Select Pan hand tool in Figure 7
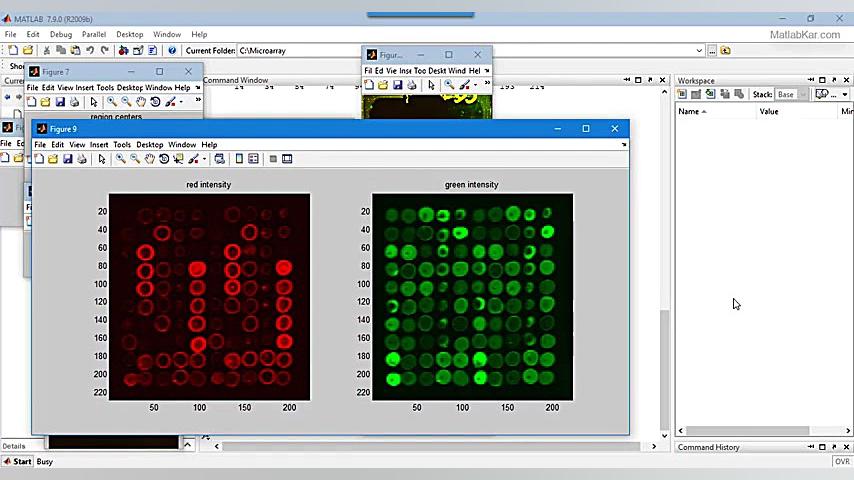Image resolution: width=854 pixels, height=480 pixels. click(x=141, y=102)
